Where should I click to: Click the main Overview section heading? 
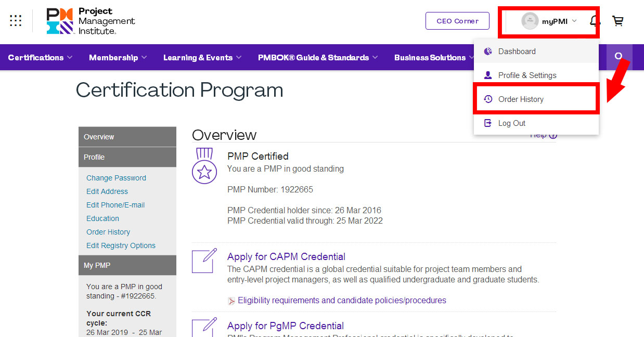point(224,135)
